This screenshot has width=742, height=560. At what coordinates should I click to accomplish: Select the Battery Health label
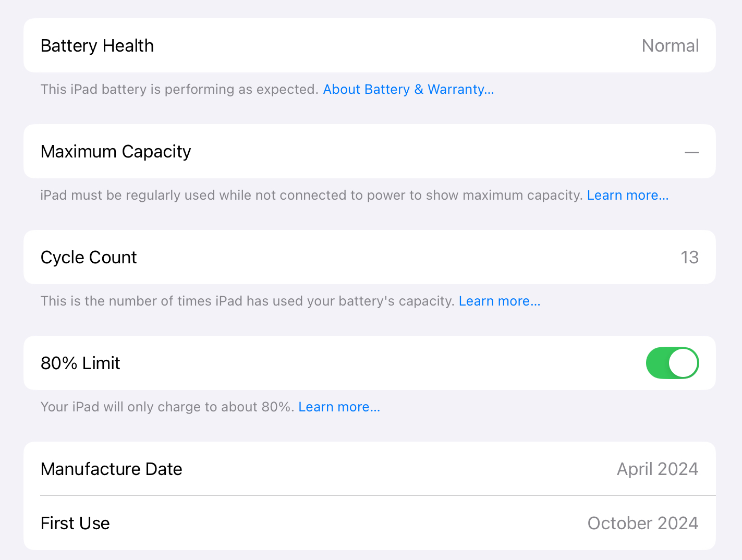coord(97,46)
